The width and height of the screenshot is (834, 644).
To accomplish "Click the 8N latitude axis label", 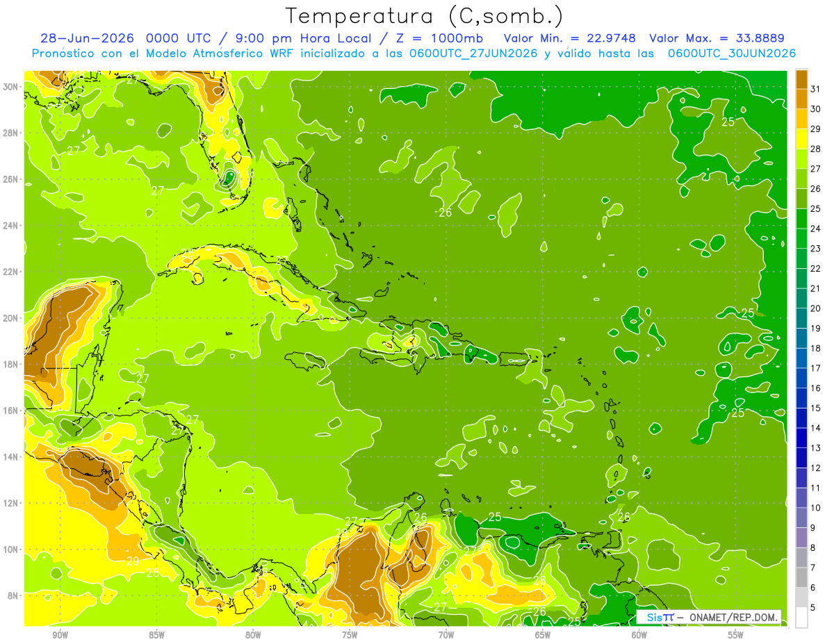I will click(x=14, y=595).
